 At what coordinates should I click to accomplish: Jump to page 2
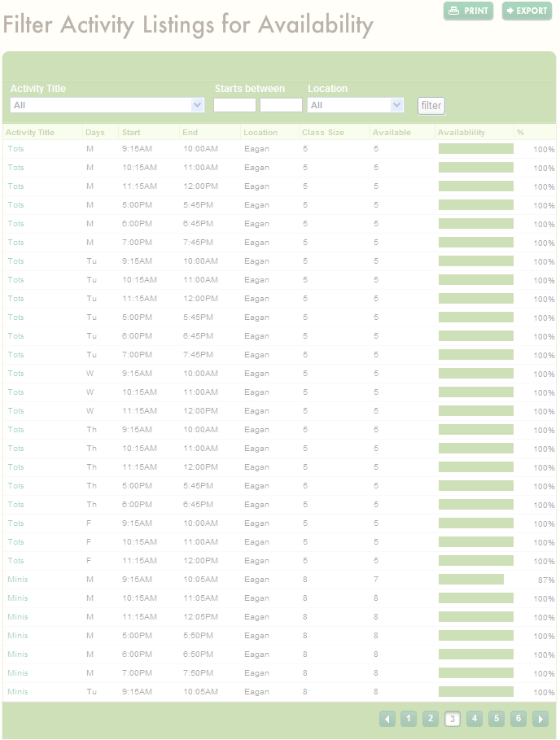pos(431,718)
